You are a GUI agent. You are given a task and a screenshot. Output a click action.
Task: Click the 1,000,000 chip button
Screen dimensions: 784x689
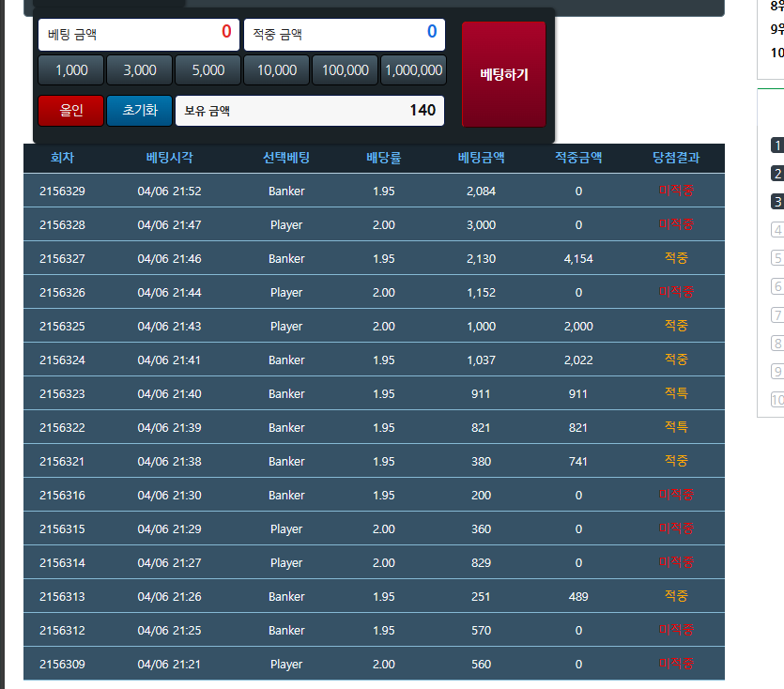tap(413, 70)
